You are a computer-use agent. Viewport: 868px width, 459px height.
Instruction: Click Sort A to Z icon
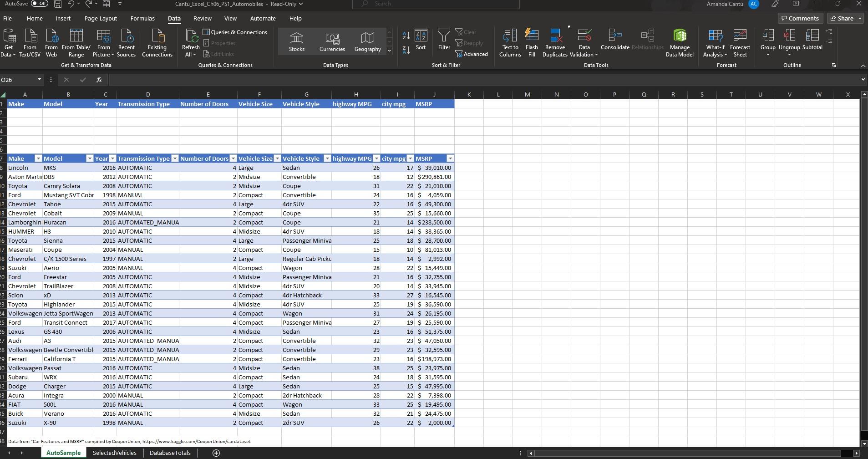pyautogui.click(x=406, y=35)
